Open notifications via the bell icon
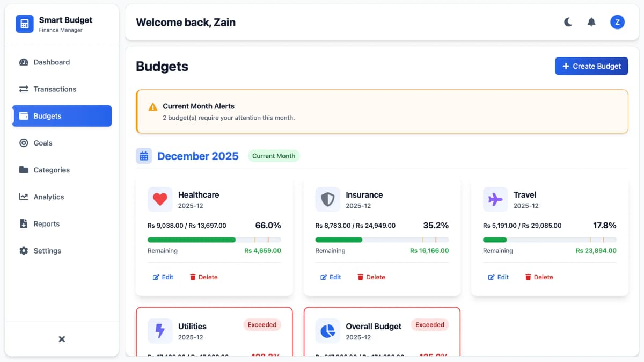Image resolution: width=644 pixels, height=362 pixels. [x=591, y=22]
